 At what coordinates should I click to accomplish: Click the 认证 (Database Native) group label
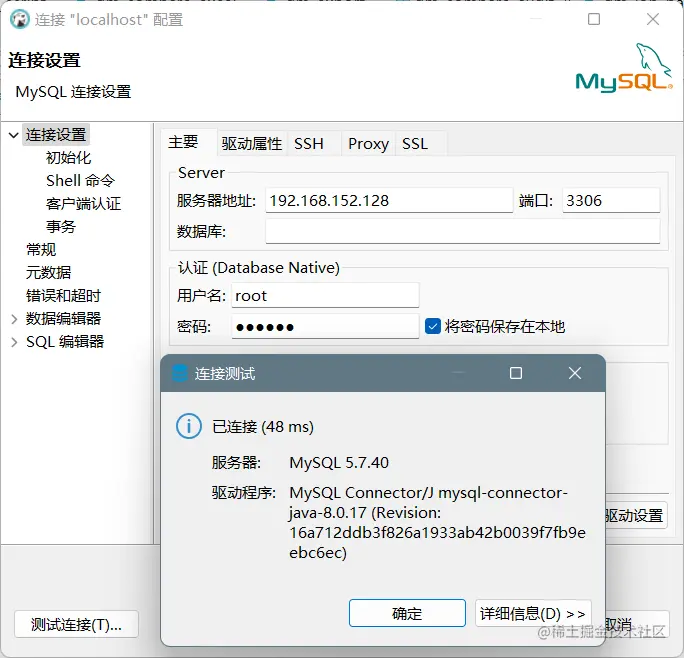(258, 267)
